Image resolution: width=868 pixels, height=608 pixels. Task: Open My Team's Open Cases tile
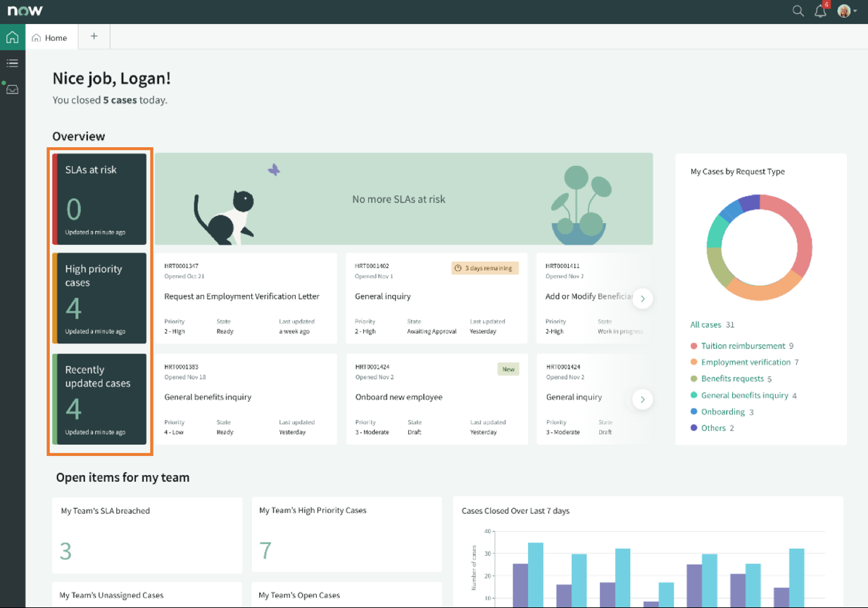346,595
